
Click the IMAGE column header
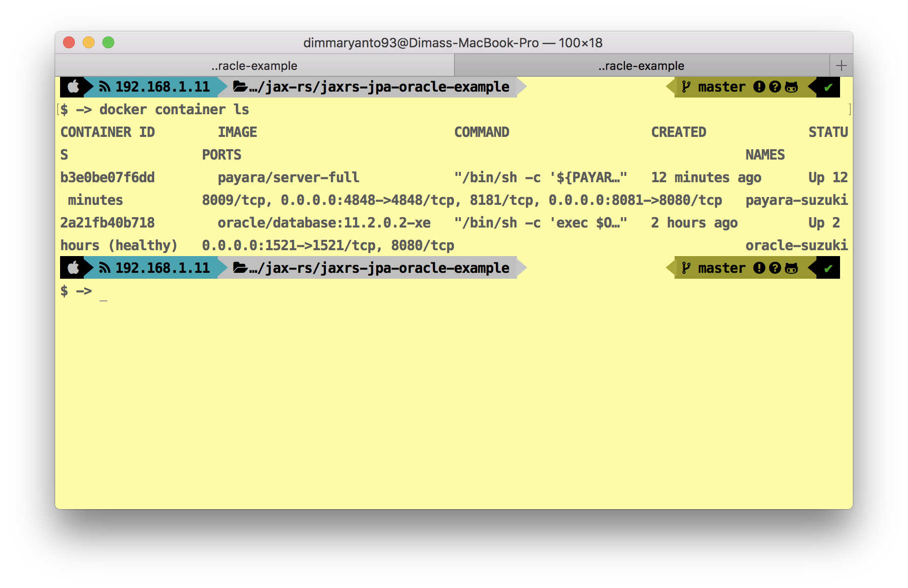click(x=237, y=132)
